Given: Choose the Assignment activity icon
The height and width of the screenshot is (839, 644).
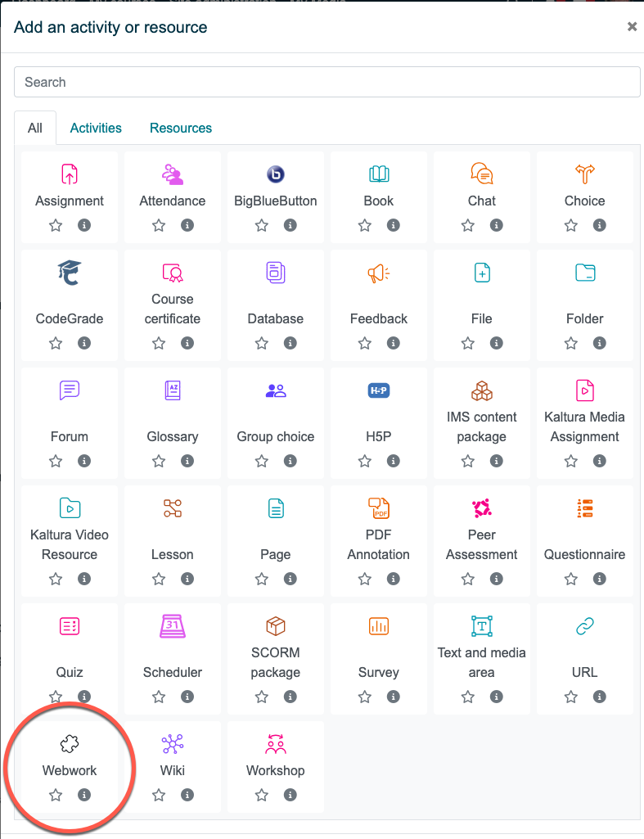Looking at the screenshot, I should (70, 174).
